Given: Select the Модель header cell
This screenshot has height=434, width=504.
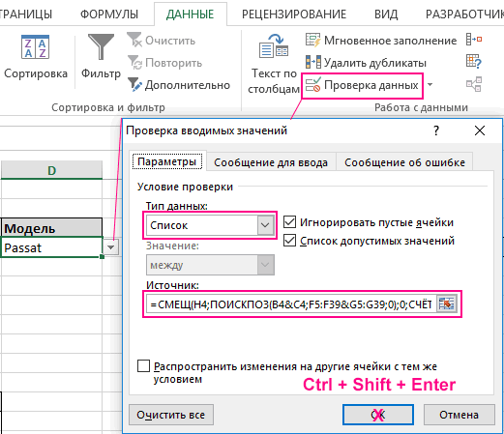Looking at the screenshot, I should tap(51, 227).
